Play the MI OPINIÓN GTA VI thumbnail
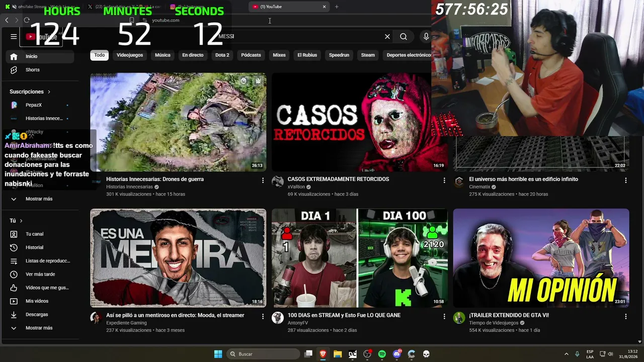Viewport: 644px width, 362px height. (541, 258)
